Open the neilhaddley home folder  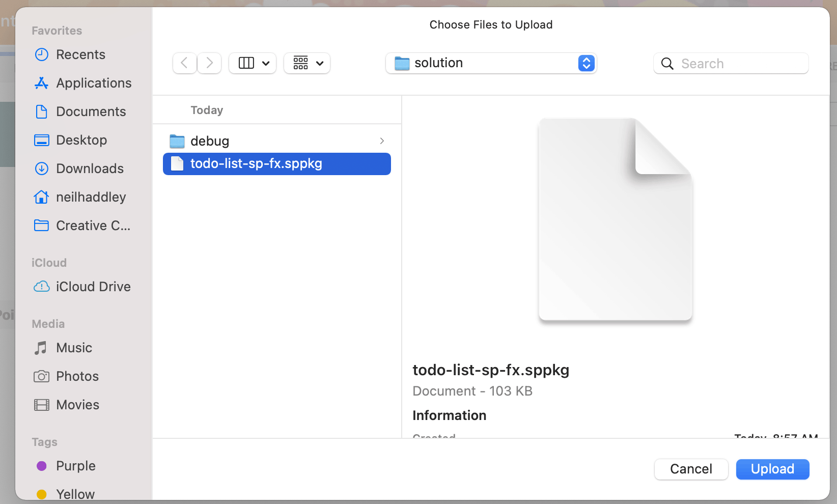click(91, 197)
